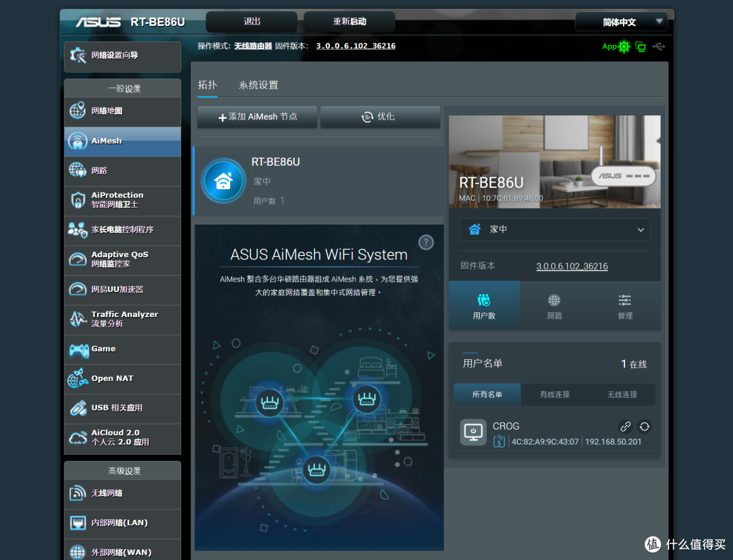Click the USB 相关应用 drive icon
Viewport: 733px width, 560px height.
(x=77, y=408)
